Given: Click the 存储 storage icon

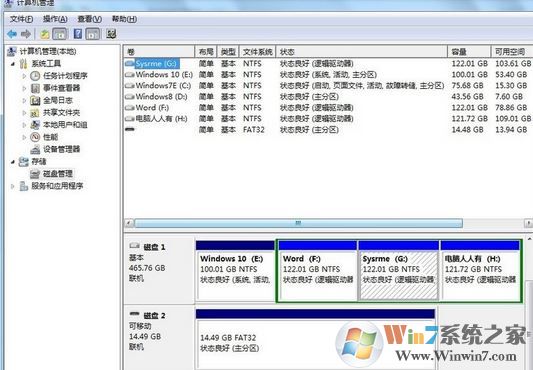Looking at the screenshot, I should 23,162.
